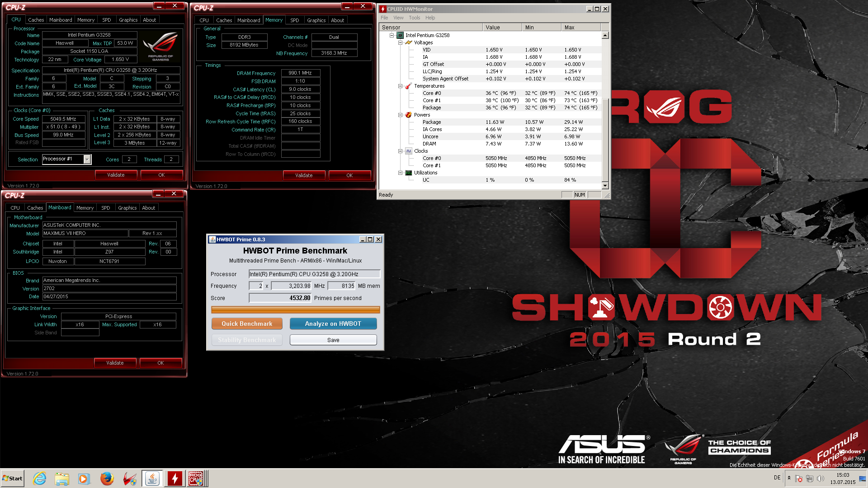Viewport: 868px width, 488px height.
Task: Collapse the Powers tree node
Action: coord(400,115)
